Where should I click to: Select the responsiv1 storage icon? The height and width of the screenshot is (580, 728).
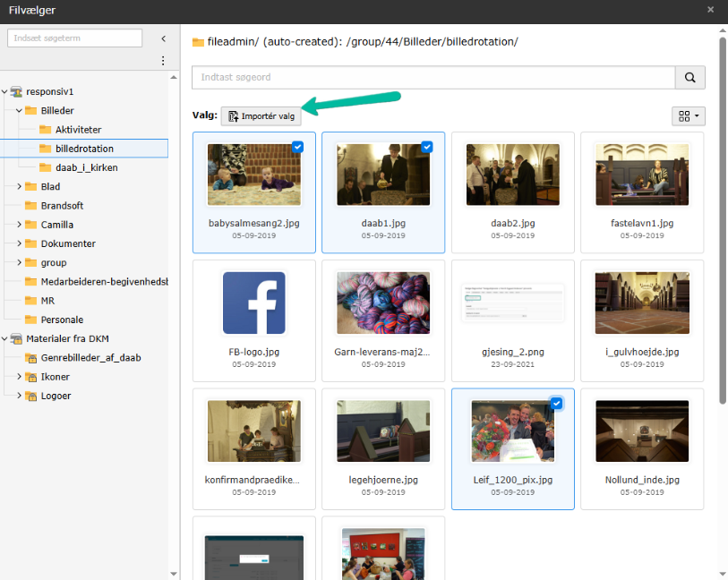tap(16, 92)
